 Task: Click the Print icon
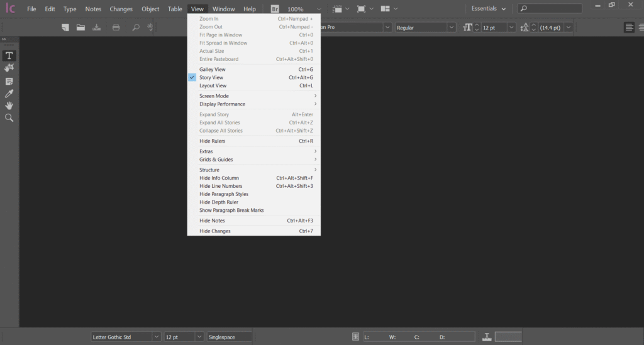(x=116, y=28)
